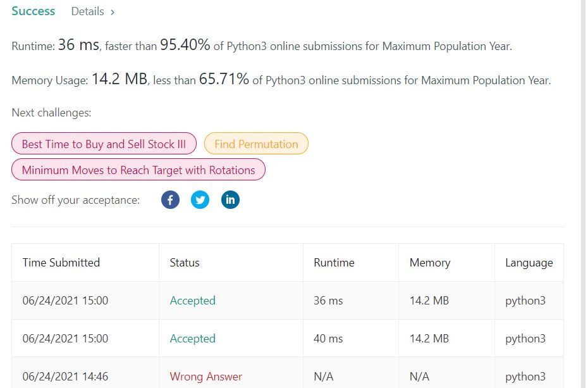Switch to the Success tab
Viewport: 588px width, 388px height.
point(33,11)
